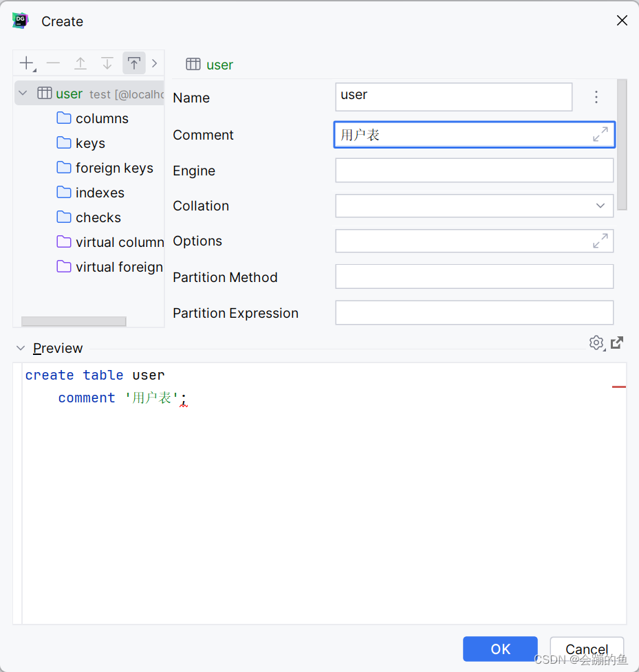Open the Collation dropdown

pos(600,206)
